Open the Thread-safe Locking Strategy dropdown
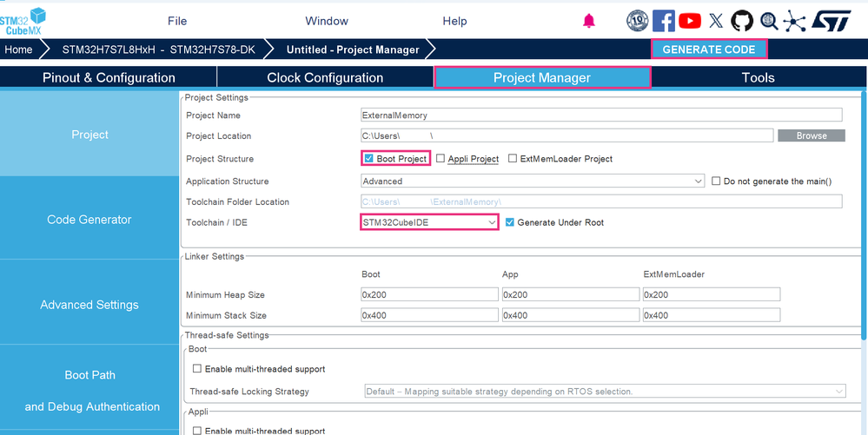 (605, 392)
